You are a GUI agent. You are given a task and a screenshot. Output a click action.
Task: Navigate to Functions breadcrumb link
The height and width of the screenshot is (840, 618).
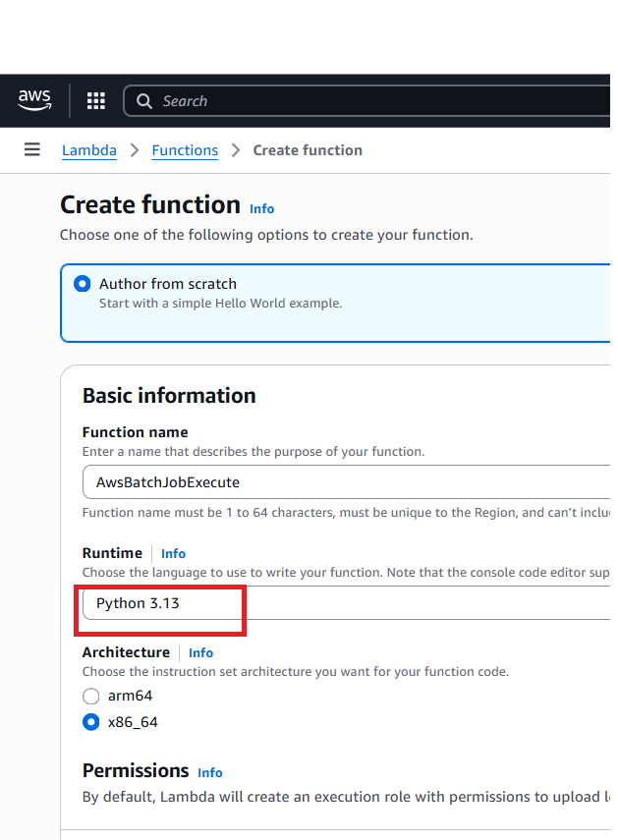[x=185, y=150]
